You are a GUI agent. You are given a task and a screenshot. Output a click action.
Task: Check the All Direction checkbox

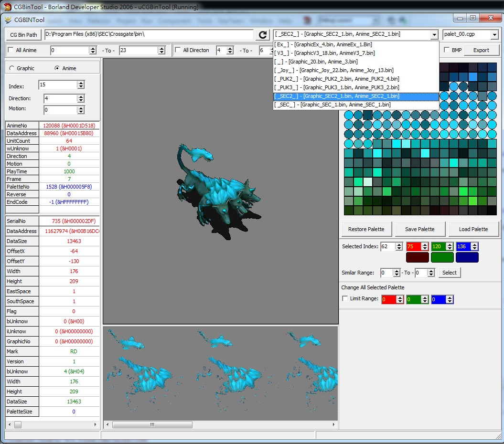(178, 50)
